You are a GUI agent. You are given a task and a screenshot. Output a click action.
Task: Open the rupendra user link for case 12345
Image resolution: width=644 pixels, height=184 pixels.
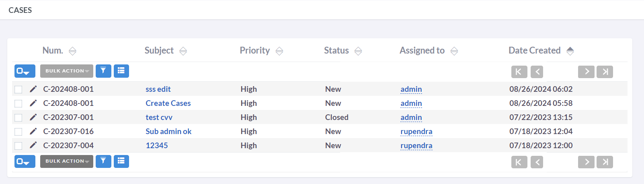416,145
